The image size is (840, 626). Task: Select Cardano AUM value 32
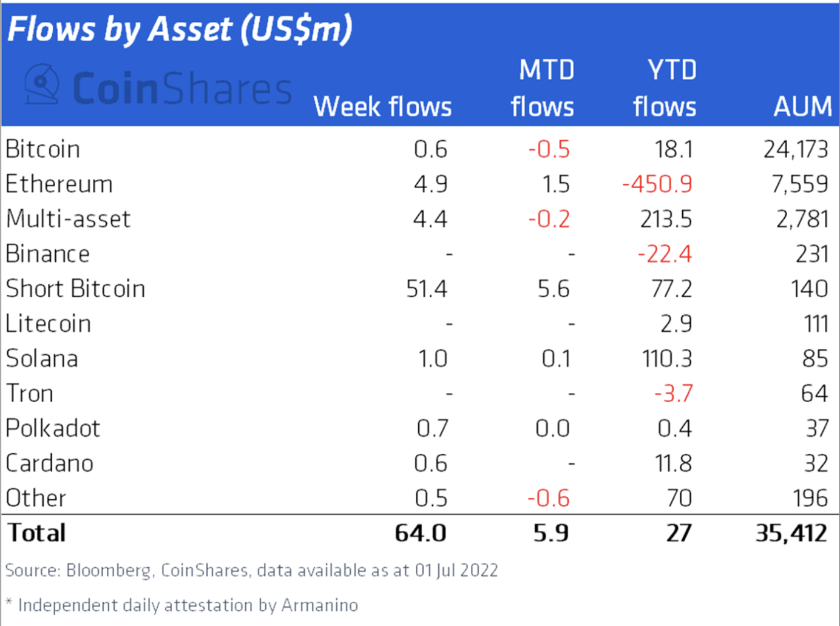coord(816,463)
